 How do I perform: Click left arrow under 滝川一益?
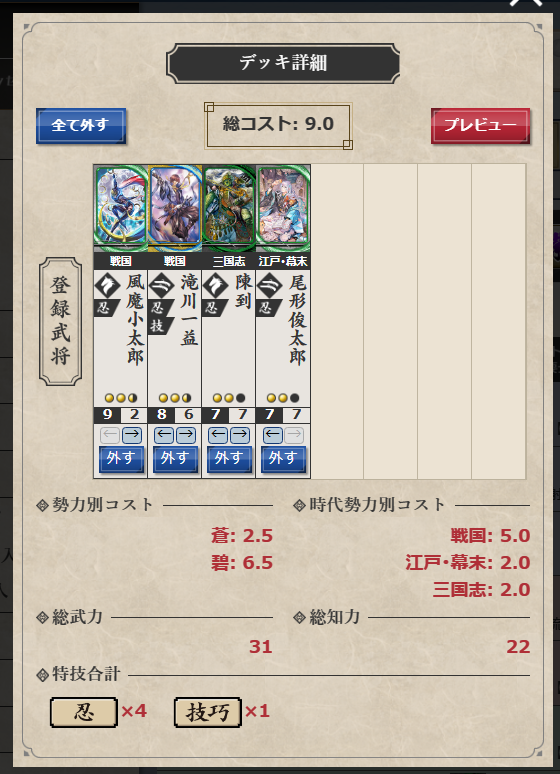[163, 435]
